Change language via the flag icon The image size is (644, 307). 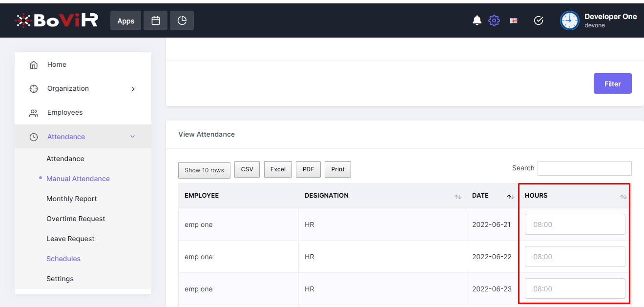click(x=514, y=20)
